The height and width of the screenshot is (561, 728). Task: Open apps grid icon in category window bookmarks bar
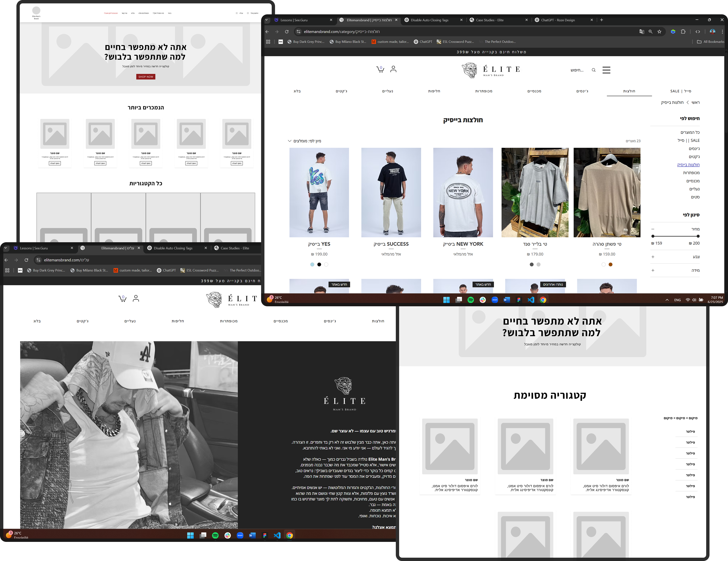pyautogui.click(x=268, y=42)
